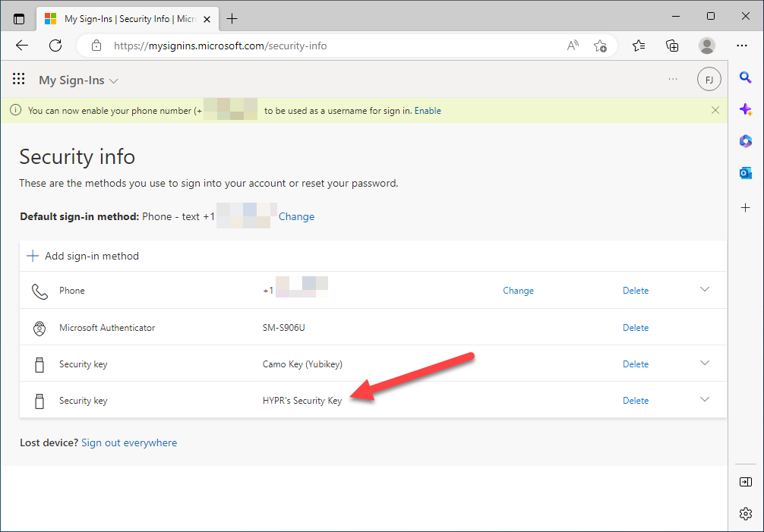Open the Favorites list
Image resolution: width=764 pixels, height=532 pixels.
(x=639, y=46)
